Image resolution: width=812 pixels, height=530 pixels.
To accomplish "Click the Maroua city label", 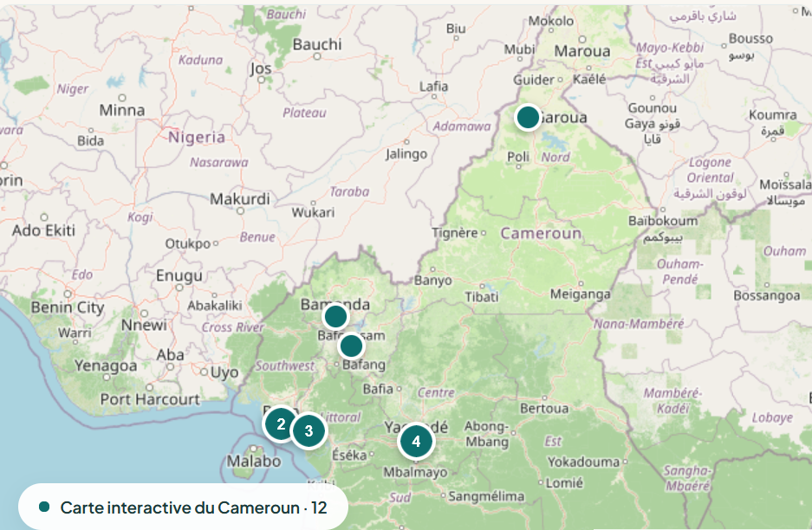I will (x=582, y=51).
